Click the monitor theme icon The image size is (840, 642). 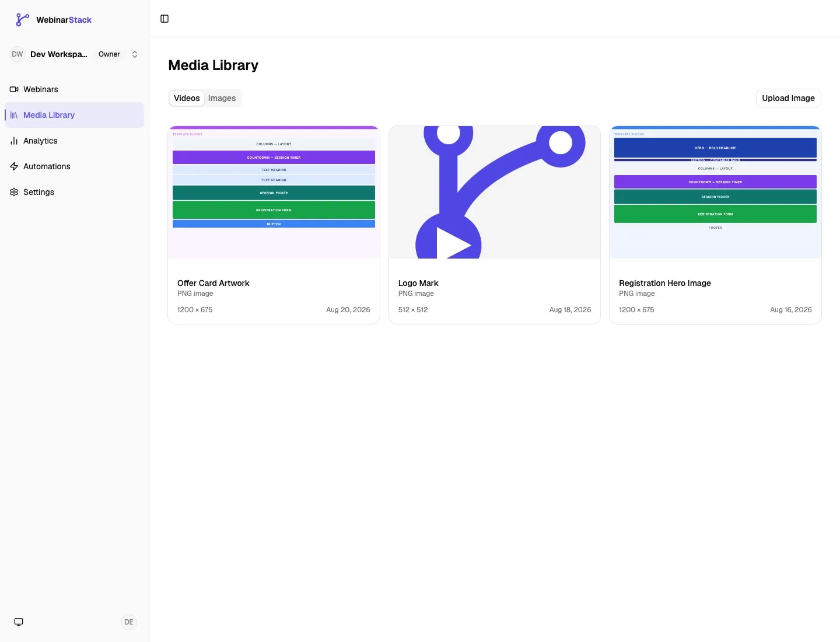coord(19,622)
